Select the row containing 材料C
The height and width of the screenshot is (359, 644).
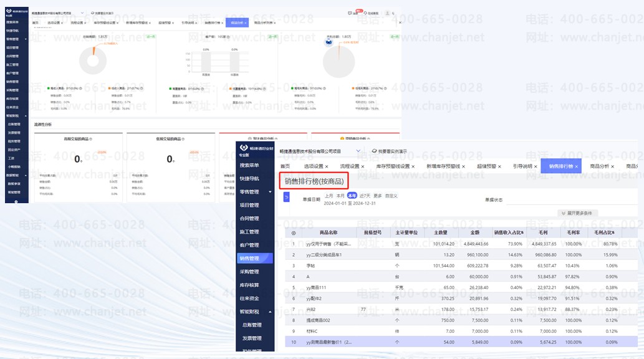[461, 331]
